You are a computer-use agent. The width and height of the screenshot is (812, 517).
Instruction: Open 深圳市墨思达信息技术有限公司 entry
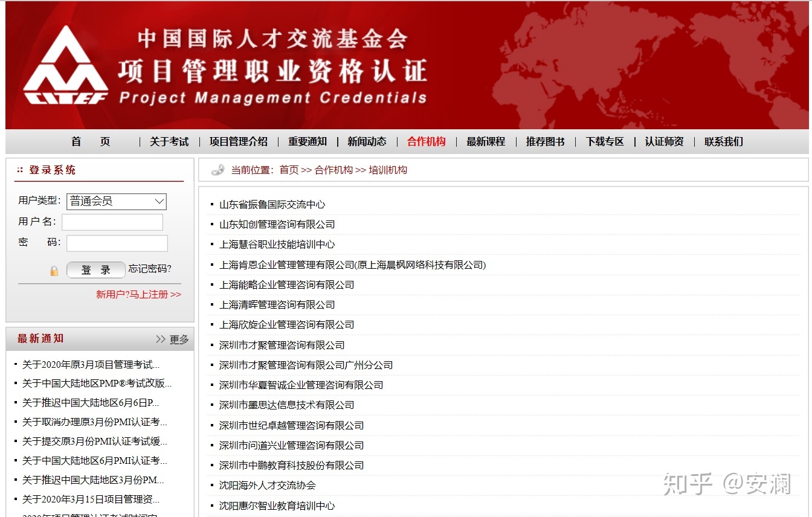click(x=286, y=405)
